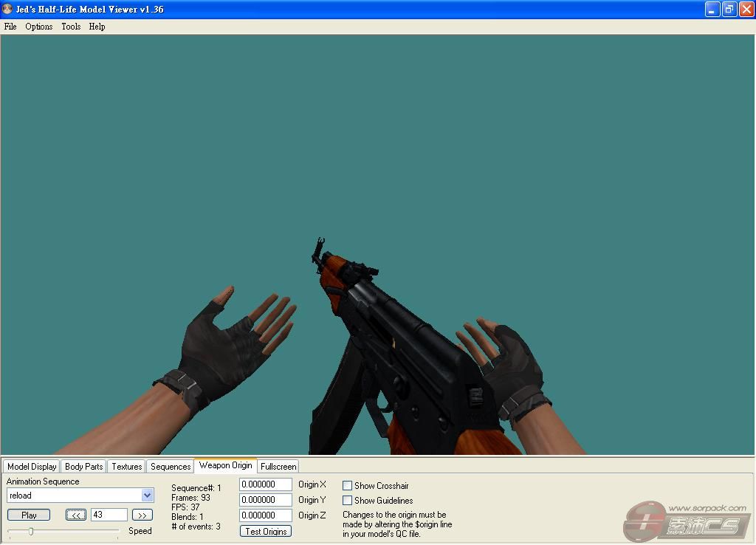Switch to the Body Parts tab
Screen dimensions: 756x545
click(83, 467)
